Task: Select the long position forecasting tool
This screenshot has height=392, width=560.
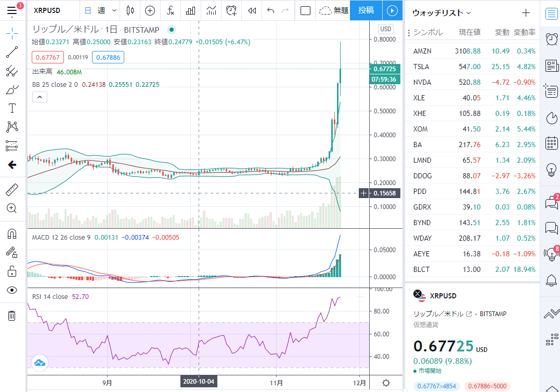Action: coord(12,146)
